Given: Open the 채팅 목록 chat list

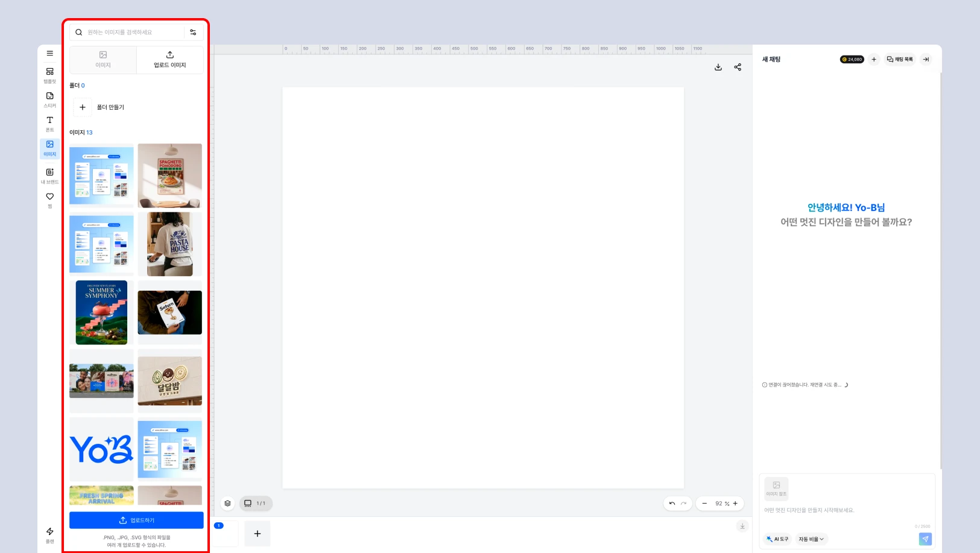Looking at the screenshot, I should [900, 59].
